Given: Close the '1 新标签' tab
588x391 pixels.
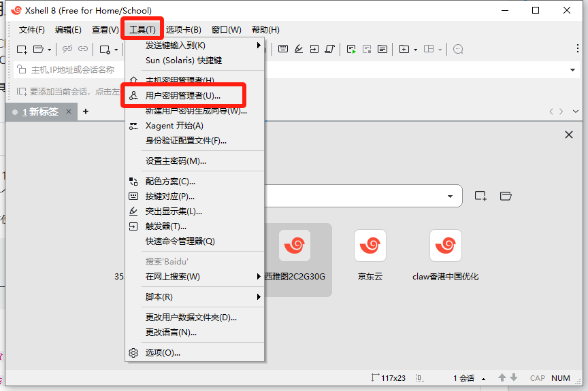Looking at the screenshot, I should coord(69,112).
